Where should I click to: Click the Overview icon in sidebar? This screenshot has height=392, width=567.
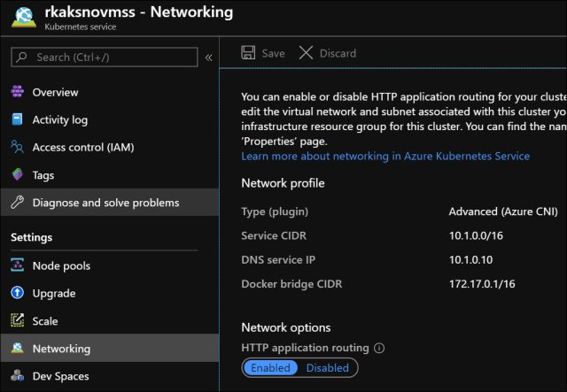pos(18,92)
